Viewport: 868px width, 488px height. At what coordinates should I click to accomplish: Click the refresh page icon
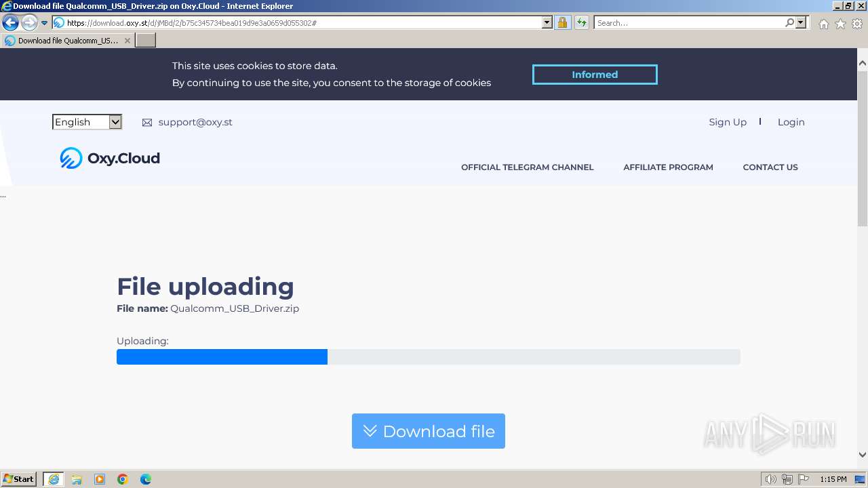point(582,23)
